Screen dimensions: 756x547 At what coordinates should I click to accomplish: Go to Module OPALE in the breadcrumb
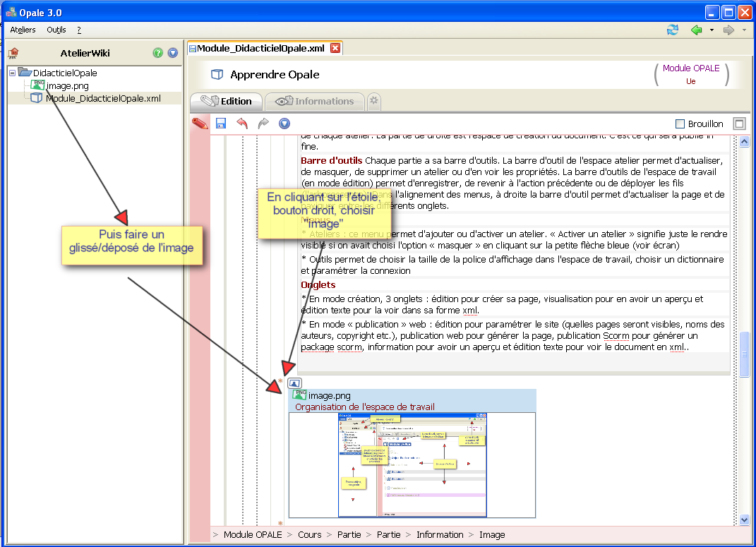253,534
